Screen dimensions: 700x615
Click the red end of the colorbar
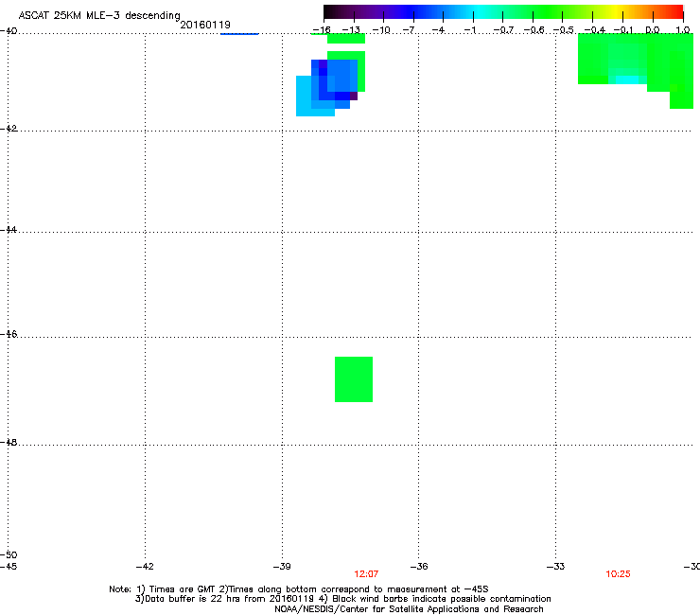pyautogui.click(x=676, y=11)
